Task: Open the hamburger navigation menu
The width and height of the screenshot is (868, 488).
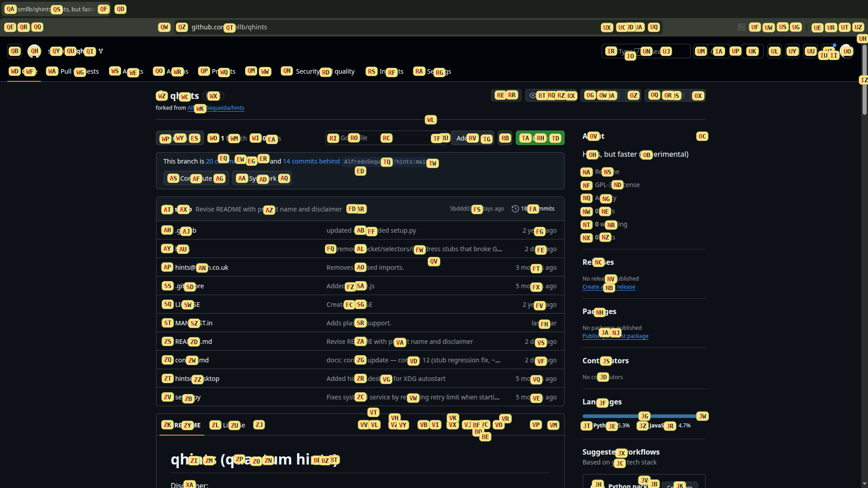Action: point(14,51)
